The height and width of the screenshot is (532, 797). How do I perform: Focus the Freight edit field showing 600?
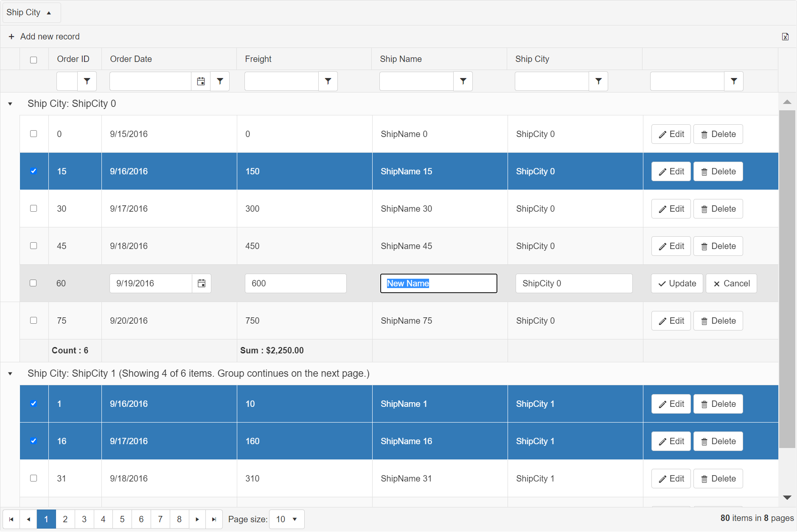point(295,283)
